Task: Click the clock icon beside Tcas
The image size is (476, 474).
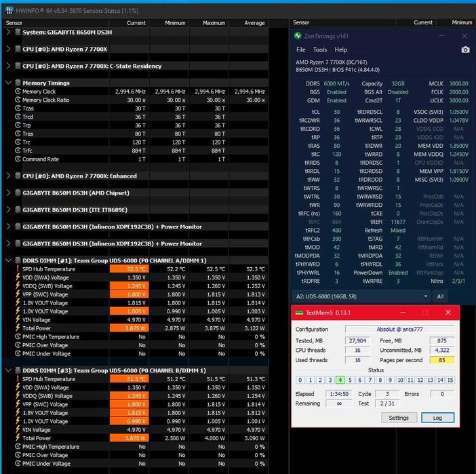Action: (18, 108)
